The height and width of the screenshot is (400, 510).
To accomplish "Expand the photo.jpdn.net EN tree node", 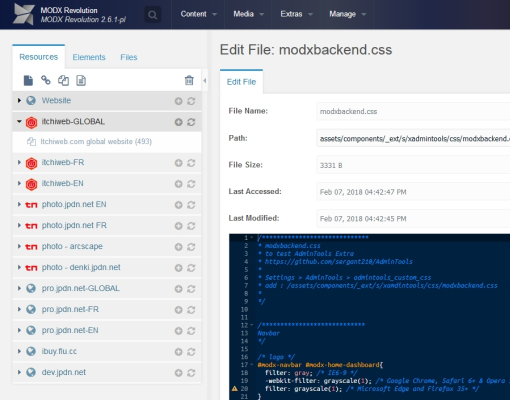I will [19, 204].
